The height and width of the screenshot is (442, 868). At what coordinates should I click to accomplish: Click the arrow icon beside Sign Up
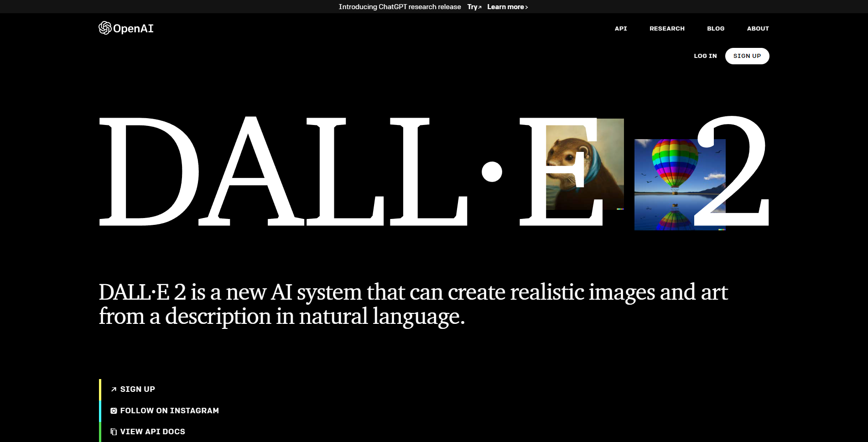[x=114, y=390]
